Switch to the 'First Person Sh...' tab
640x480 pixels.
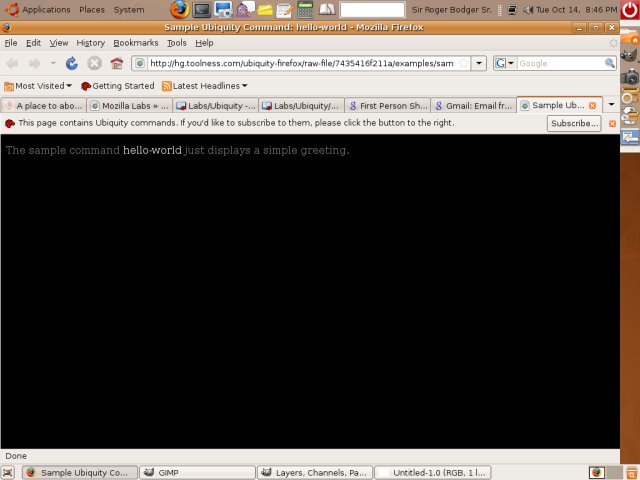tap(388, 106)
